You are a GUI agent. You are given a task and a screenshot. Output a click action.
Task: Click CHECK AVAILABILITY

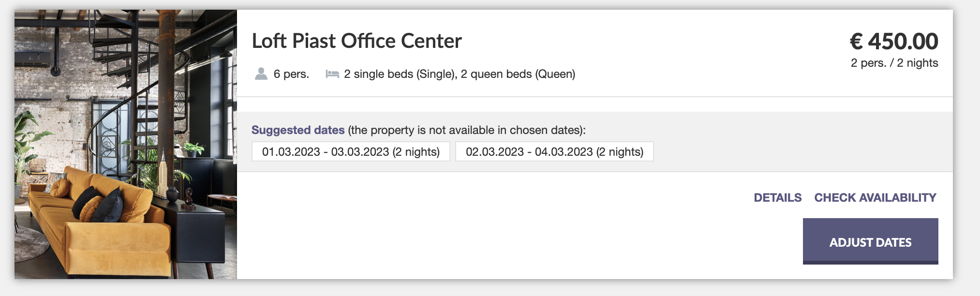[875, 197]
